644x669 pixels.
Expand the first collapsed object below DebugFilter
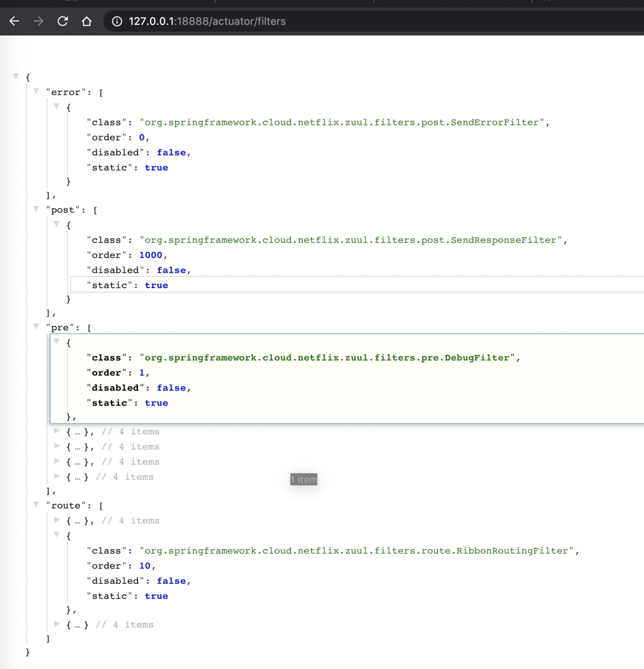57,431
